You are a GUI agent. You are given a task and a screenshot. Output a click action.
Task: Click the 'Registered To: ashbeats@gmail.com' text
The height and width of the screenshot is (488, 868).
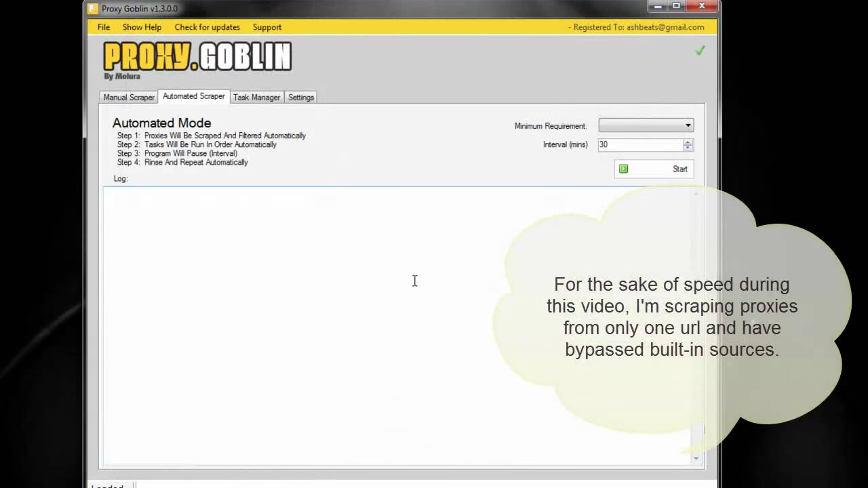[x=639, y=27]
